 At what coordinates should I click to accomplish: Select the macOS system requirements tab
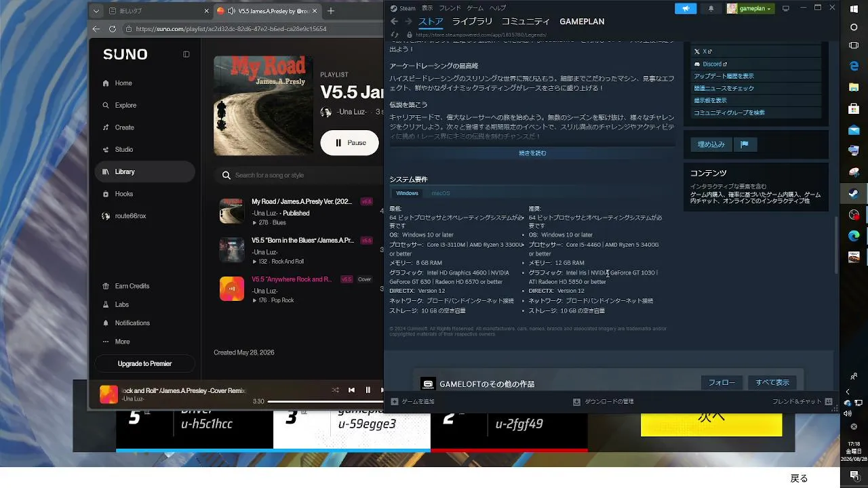click(x=441, y=193)
